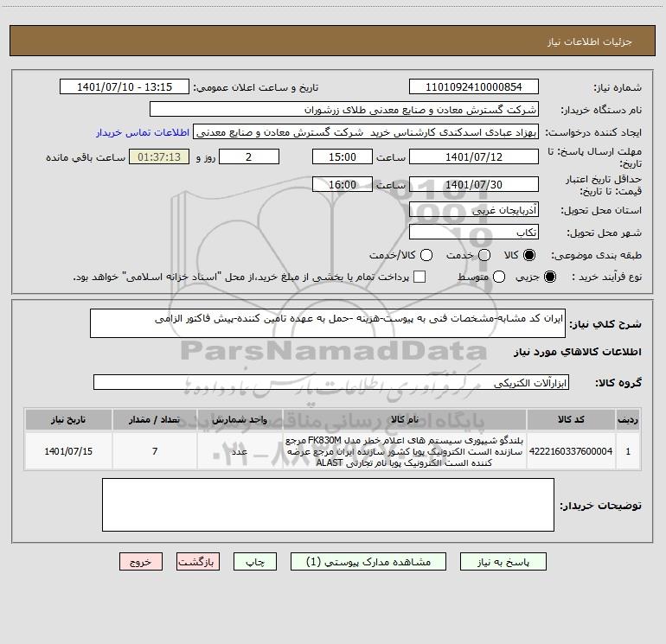Click the ایجاد کننده درخواست field
666x644 pixels.
366,132
